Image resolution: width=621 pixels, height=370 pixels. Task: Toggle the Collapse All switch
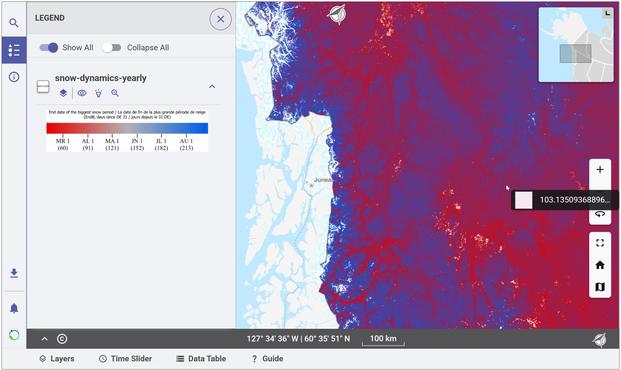(x=112, y=48)
